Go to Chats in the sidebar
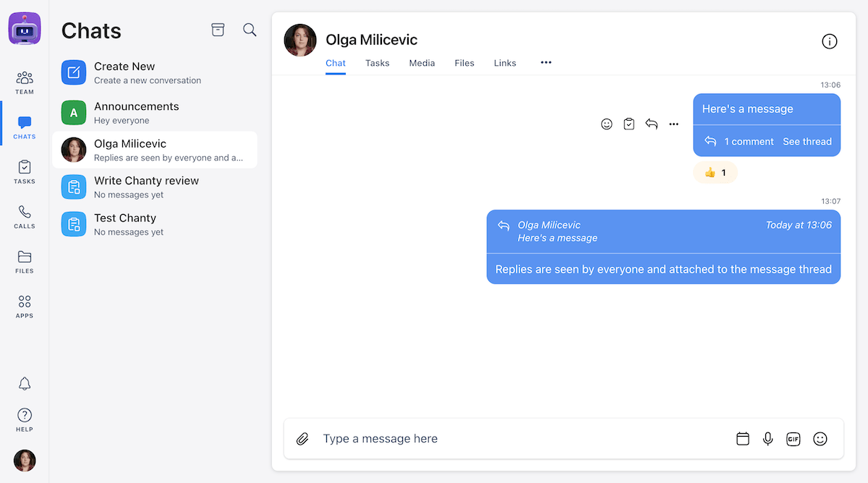The width and height of the screenshot is (868, 483). tap(25, 127)
